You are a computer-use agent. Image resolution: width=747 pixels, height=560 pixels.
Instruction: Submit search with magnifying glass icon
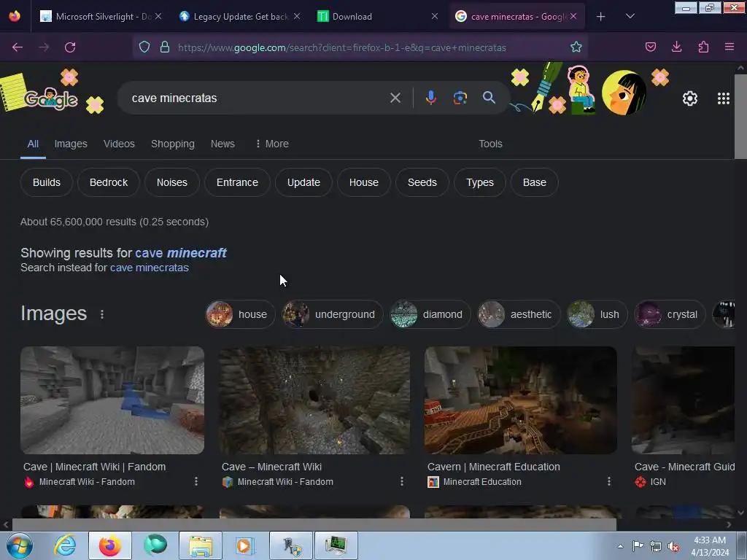point(489,98)
